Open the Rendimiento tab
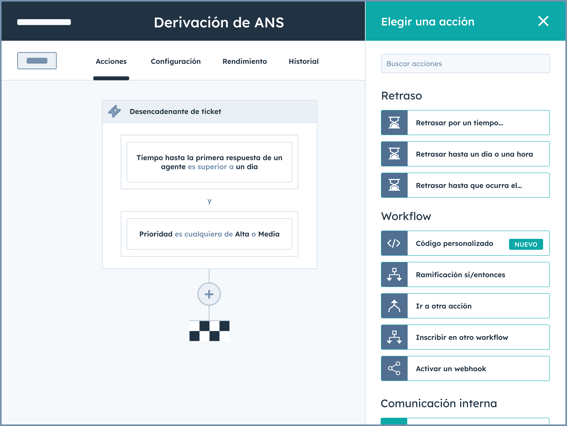The height and width of the screenshot is (426, 567). (244, 61)
